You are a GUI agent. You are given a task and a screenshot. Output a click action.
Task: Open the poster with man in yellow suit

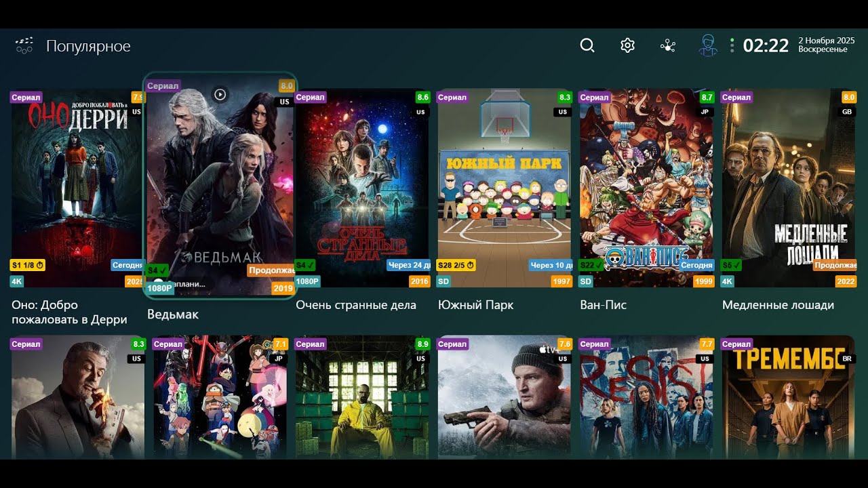pos(362,397)
